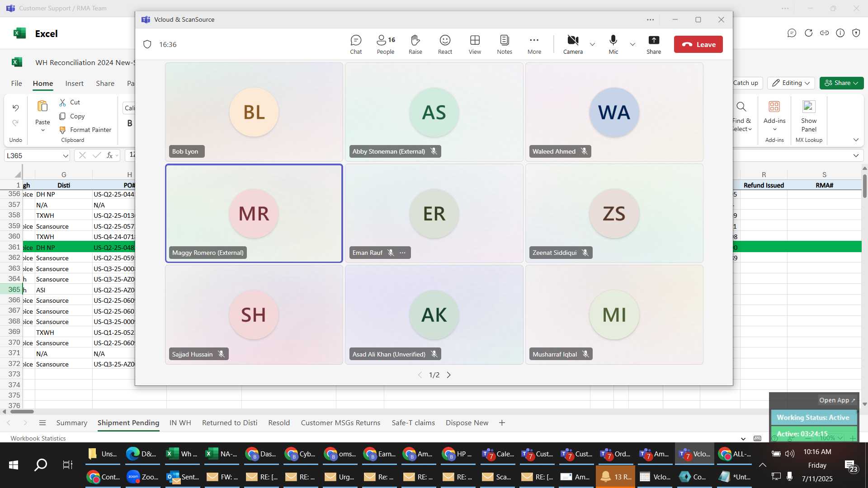Click Workbook Statistics in status bar

(38, 438)
